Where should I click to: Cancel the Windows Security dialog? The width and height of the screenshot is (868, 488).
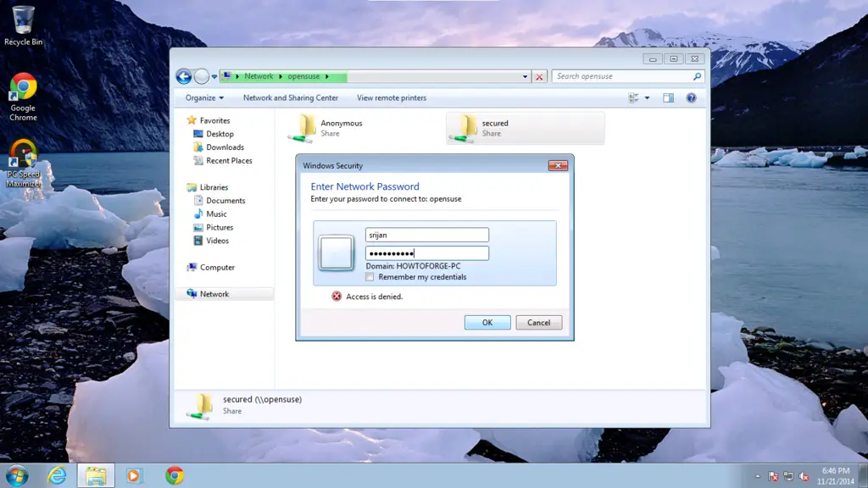pos(538,323)
